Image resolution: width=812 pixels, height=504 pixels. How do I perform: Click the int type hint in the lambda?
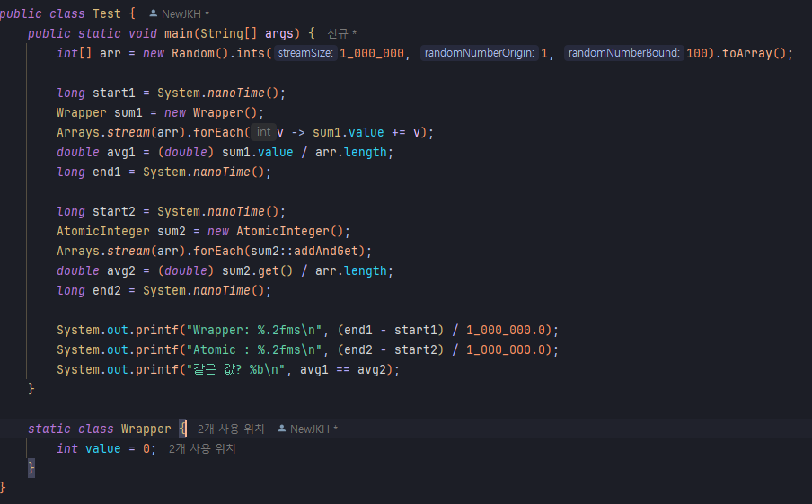[x=263, y=132]
